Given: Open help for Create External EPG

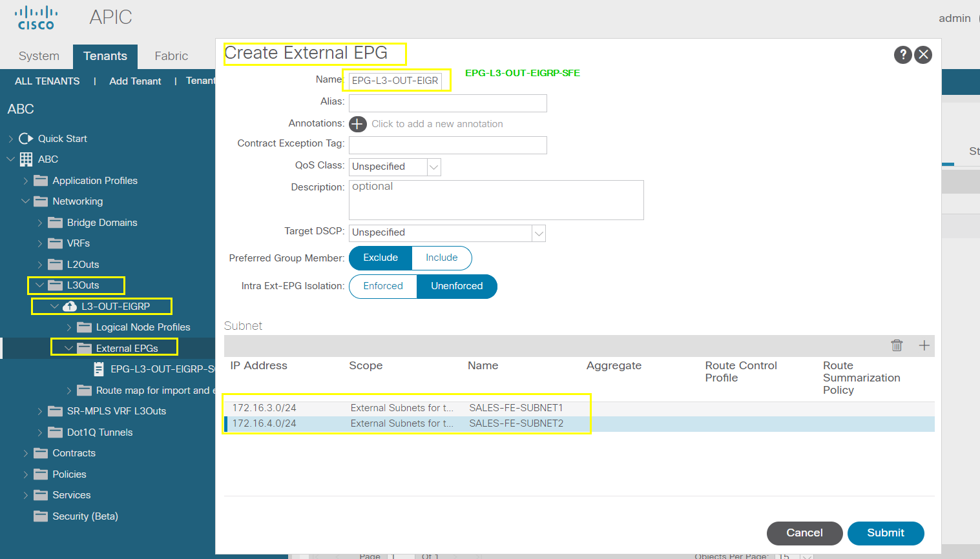Looking at the screenshot, I should [903, 55].
